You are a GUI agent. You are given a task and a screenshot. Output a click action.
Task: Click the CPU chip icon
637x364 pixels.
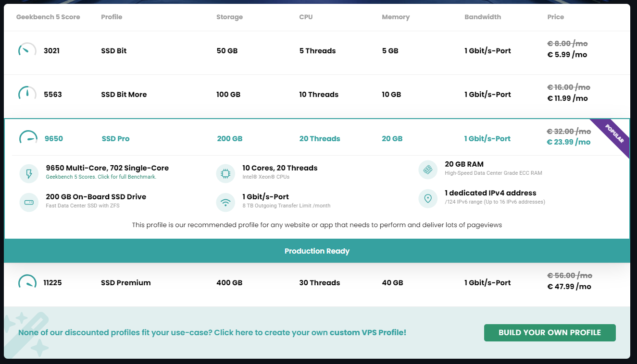pos(225,173)
